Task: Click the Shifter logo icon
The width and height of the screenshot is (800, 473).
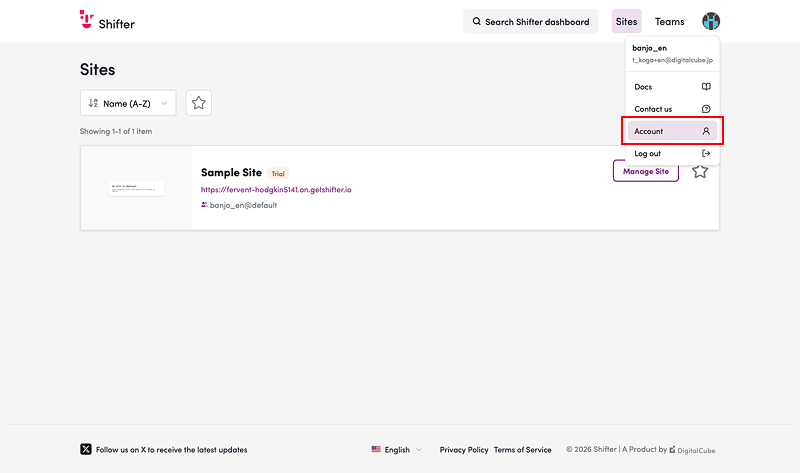Action: click(x=86, y=19)
